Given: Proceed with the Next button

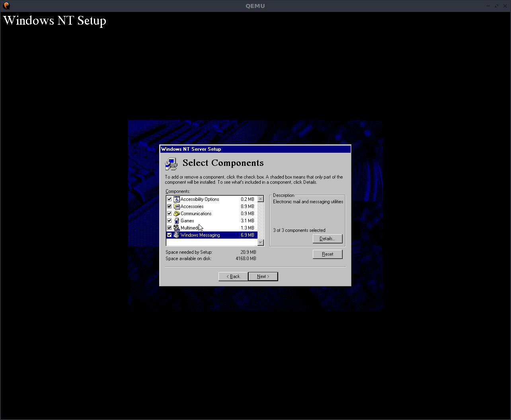Looking at the screenshot, I should point(263,276).
